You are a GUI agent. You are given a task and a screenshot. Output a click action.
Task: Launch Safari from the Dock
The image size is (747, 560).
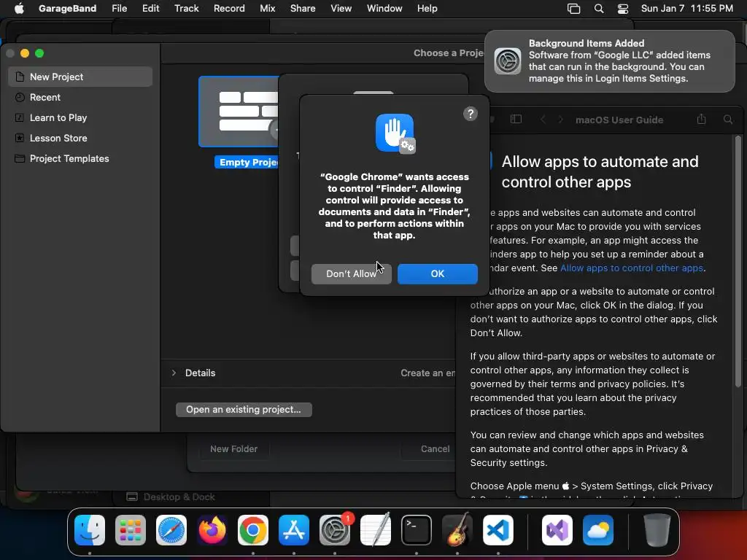(171, 530)
